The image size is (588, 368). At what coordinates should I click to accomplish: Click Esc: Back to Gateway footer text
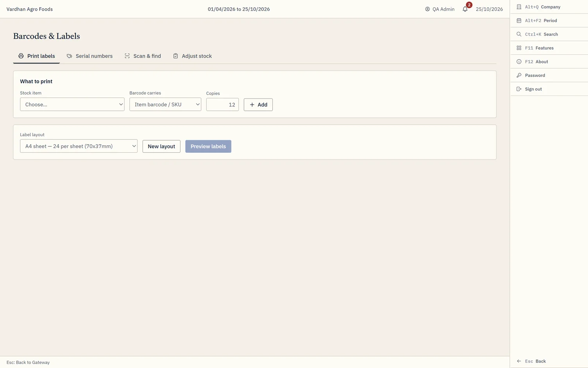click(x=28, y=362)
